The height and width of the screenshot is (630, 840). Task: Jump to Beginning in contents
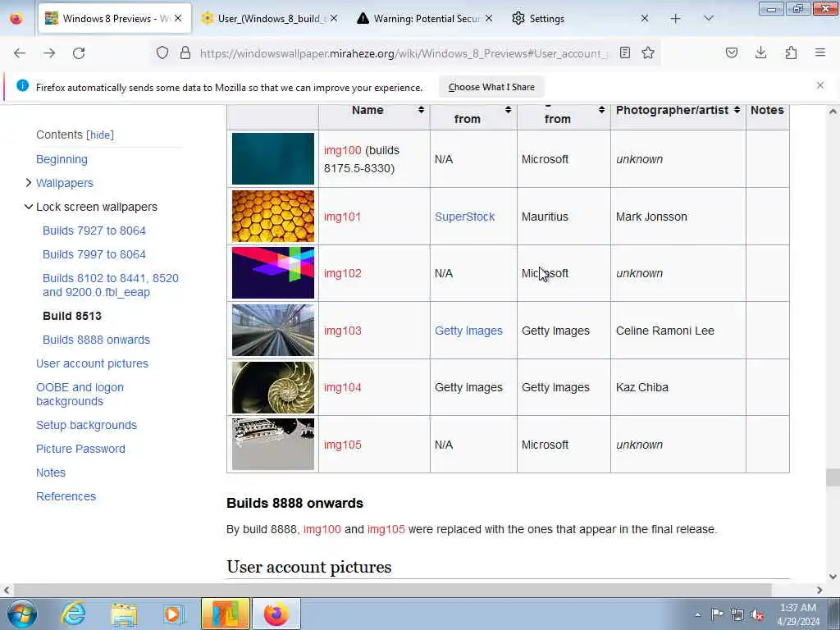pyautogui.click(x=62, y=159)
